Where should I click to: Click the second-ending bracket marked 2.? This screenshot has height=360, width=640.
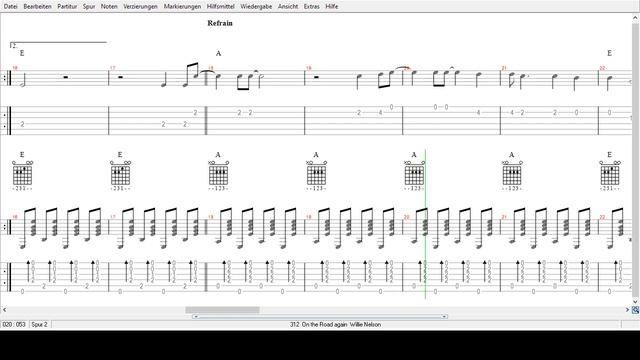[x=58, y=45]
